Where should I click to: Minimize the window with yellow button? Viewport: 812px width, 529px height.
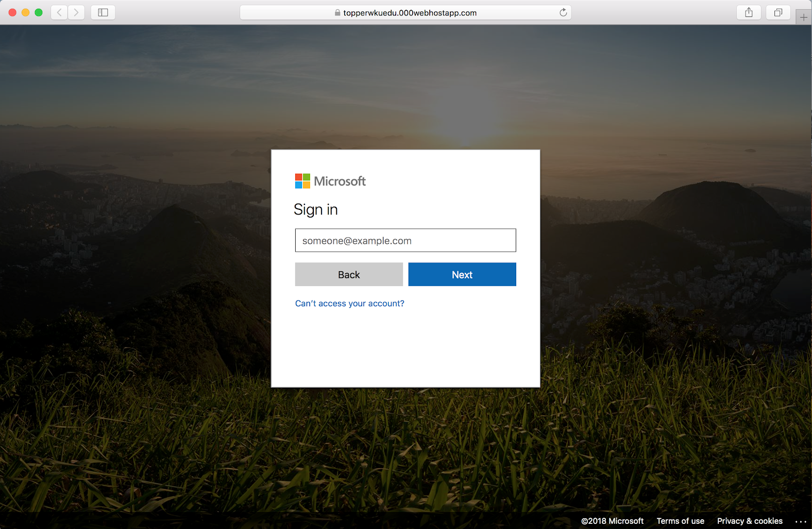(x=26, y=12)
